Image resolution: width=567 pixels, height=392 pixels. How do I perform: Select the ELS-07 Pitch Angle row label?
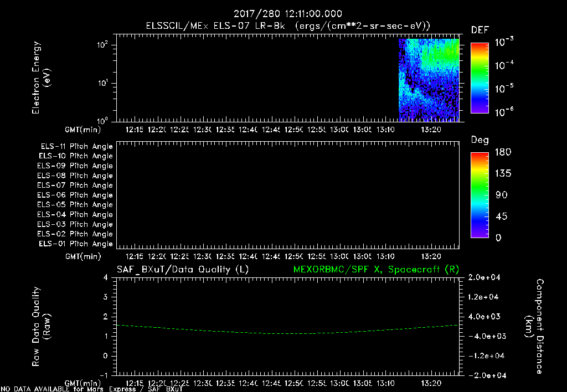click(x=75, y=185)
